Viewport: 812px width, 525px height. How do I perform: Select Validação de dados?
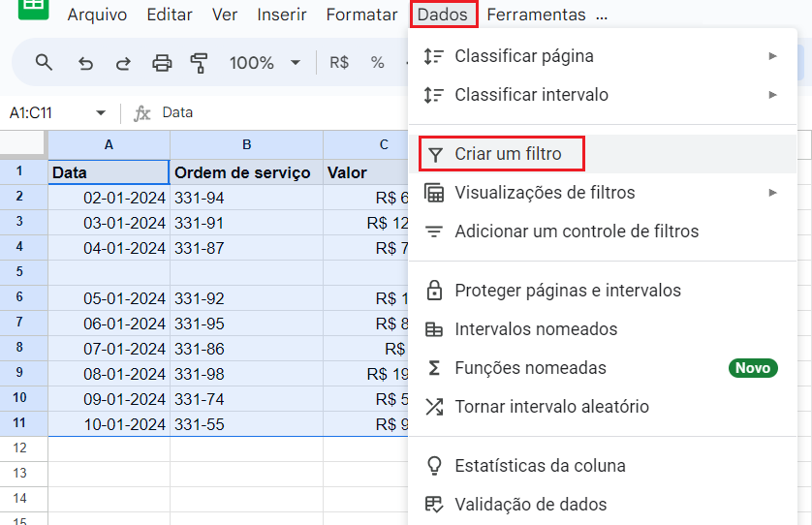point(603,505)
